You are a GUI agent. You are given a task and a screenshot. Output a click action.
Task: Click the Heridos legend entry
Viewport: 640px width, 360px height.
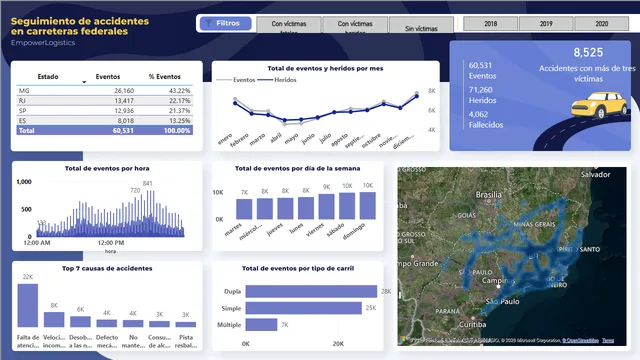click(277, 80)
